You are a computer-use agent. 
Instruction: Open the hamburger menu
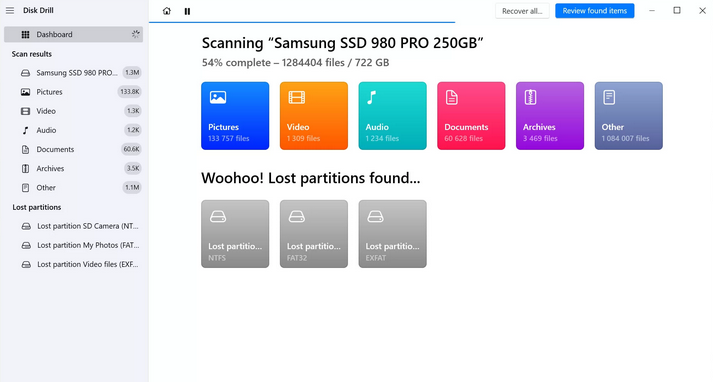10,10
